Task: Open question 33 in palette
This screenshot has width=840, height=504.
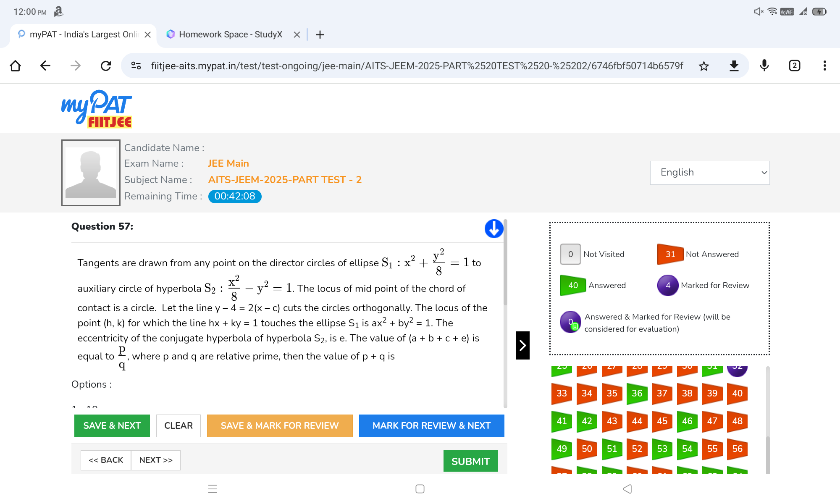Action: [562, 394]
